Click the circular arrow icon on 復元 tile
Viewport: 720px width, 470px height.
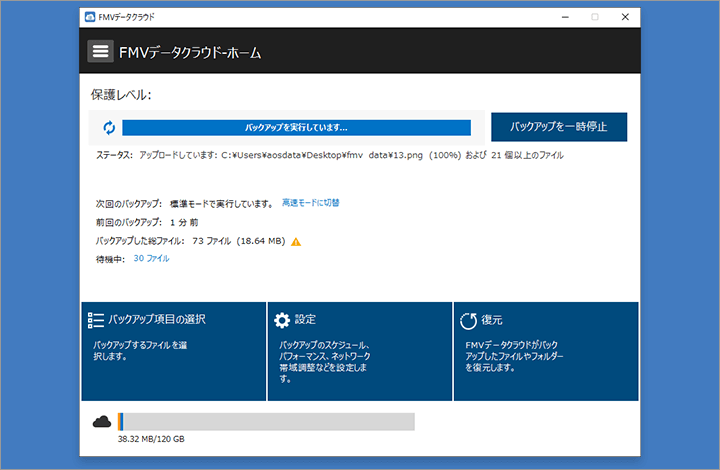(x=468, y=320)
